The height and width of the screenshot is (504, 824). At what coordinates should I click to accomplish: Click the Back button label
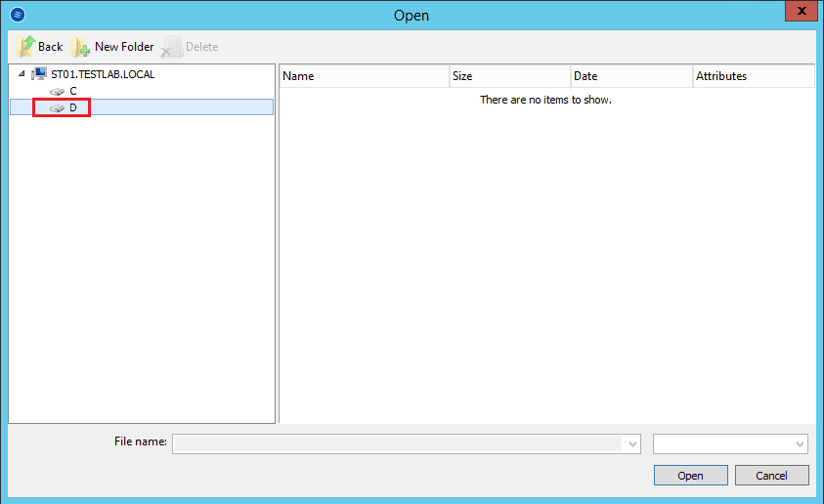pyautogui.click(x=51, y=47)
